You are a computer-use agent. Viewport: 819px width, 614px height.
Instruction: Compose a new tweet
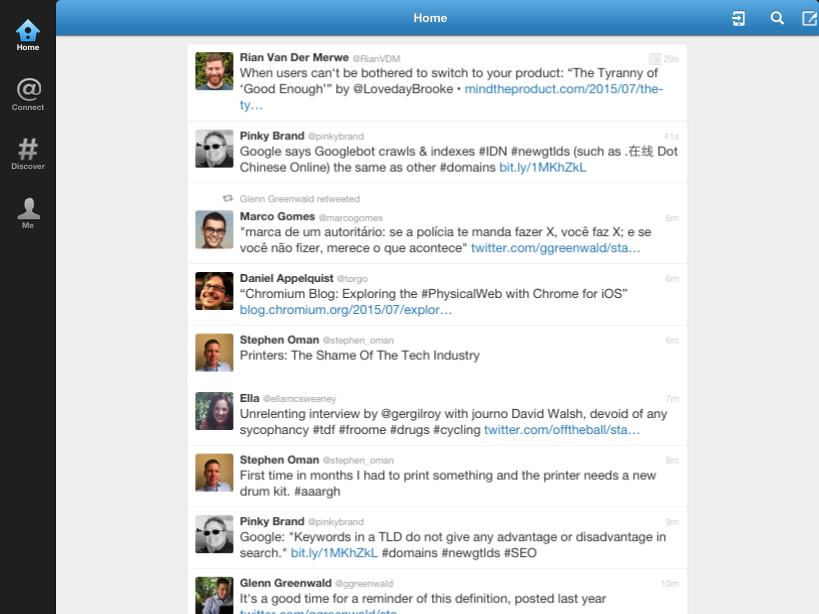click(809, 18)
